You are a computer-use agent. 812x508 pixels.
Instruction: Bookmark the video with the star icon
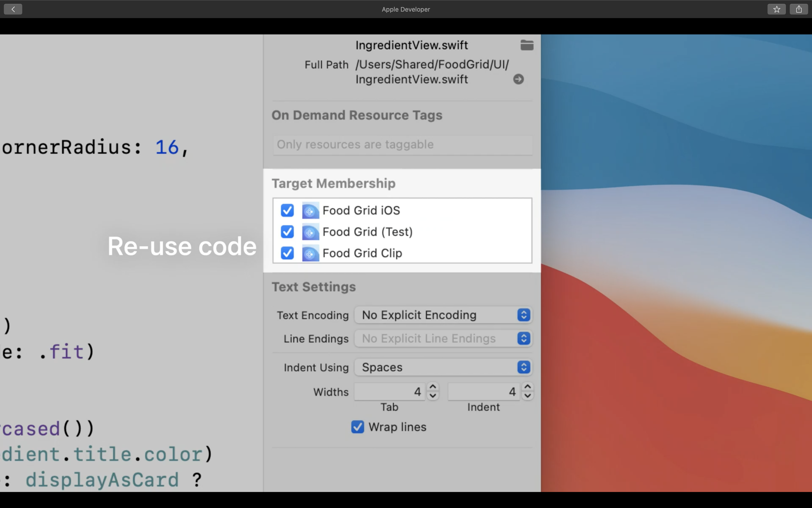point(776,9)
